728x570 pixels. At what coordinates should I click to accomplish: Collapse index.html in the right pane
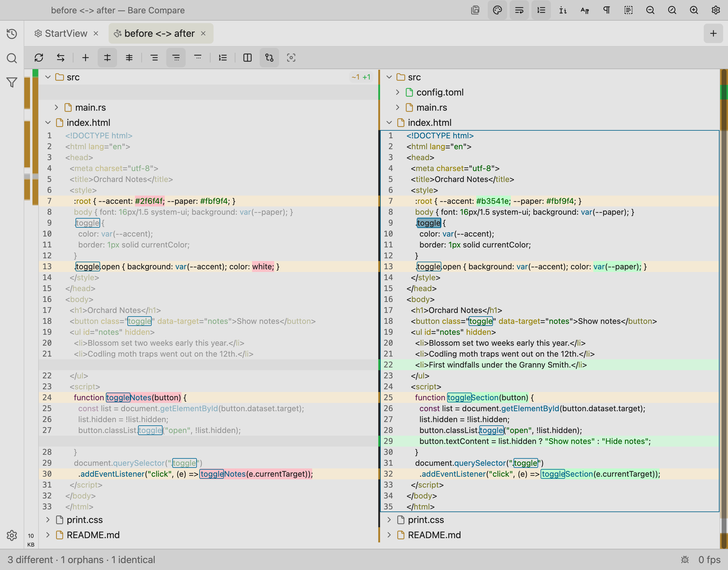(x=389, y=122)
